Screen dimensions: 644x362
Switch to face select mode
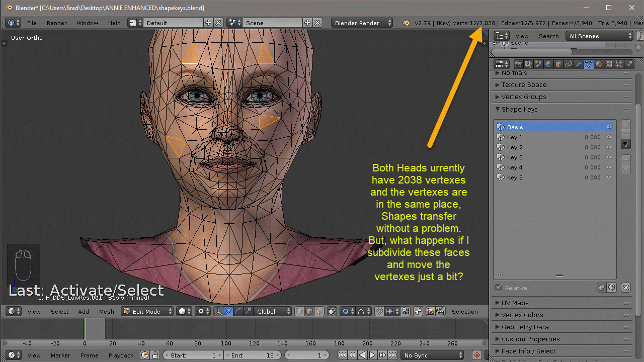point(318,312)
